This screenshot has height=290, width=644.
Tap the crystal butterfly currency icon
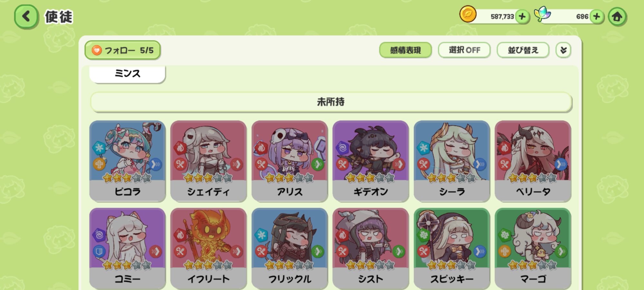tap(543, 15)
